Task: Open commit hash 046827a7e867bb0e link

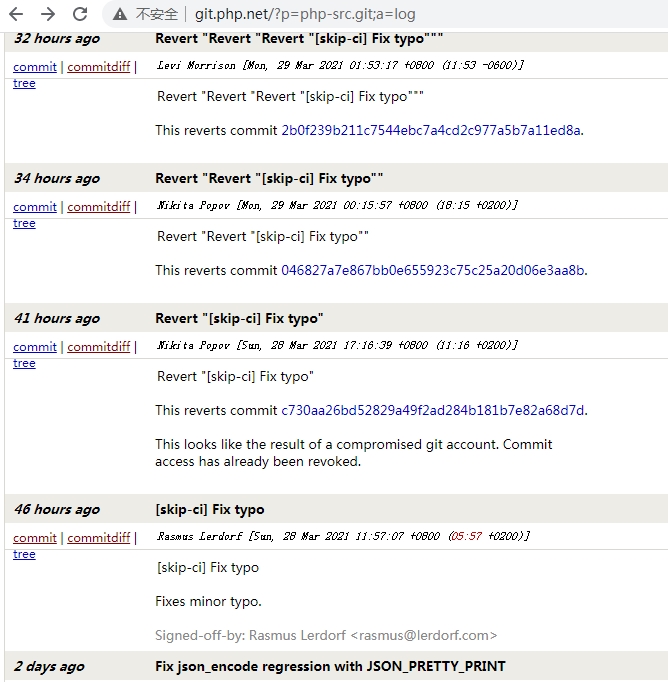Action: pos(433,270)
